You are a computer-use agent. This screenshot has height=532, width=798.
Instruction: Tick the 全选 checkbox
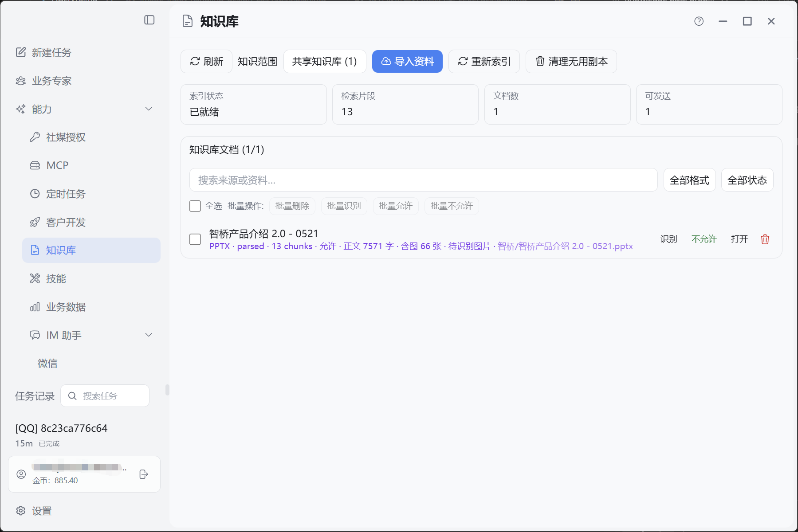coord(195,206)
